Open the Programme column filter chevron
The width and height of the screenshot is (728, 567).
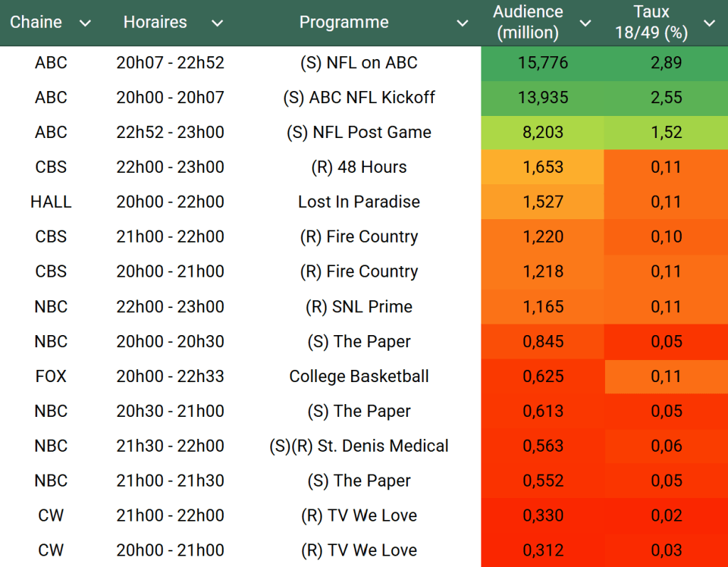462,23
